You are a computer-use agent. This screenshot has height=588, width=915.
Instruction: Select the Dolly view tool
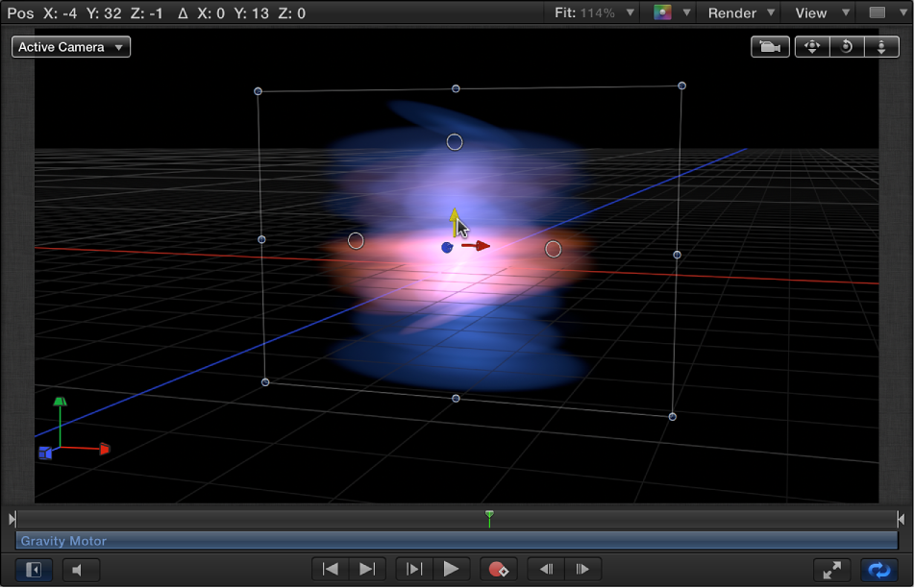point(881,46)
